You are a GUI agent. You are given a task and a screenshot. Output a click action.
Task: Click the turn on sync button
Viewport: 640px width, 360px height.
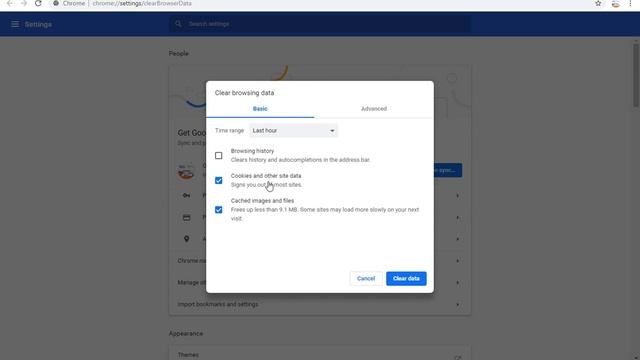[x=448, y=170]
